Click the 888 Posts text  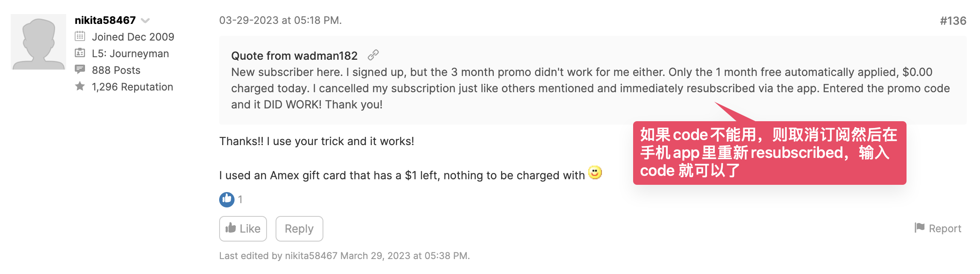tap(116, 70)
